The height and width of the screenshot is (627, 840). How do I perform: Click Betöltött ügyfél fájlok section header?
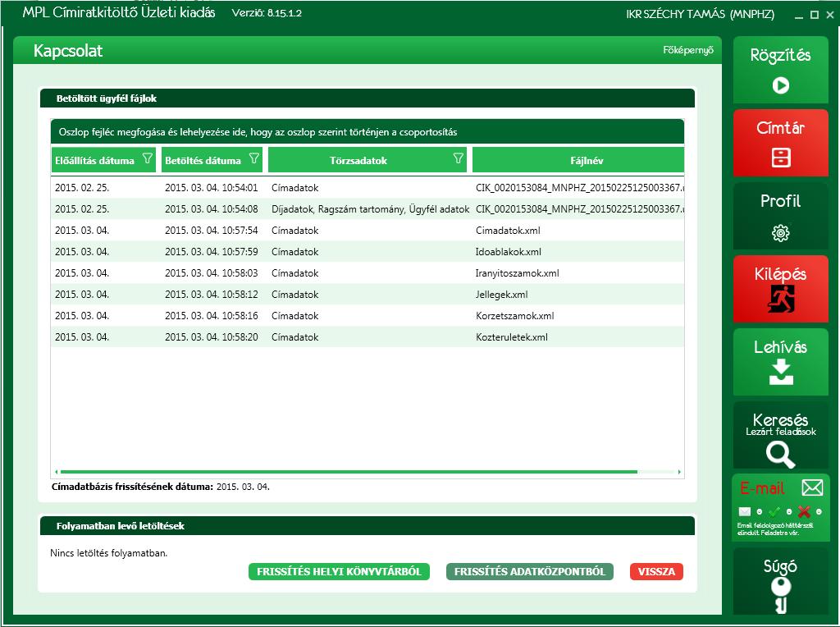coord(367,98)
